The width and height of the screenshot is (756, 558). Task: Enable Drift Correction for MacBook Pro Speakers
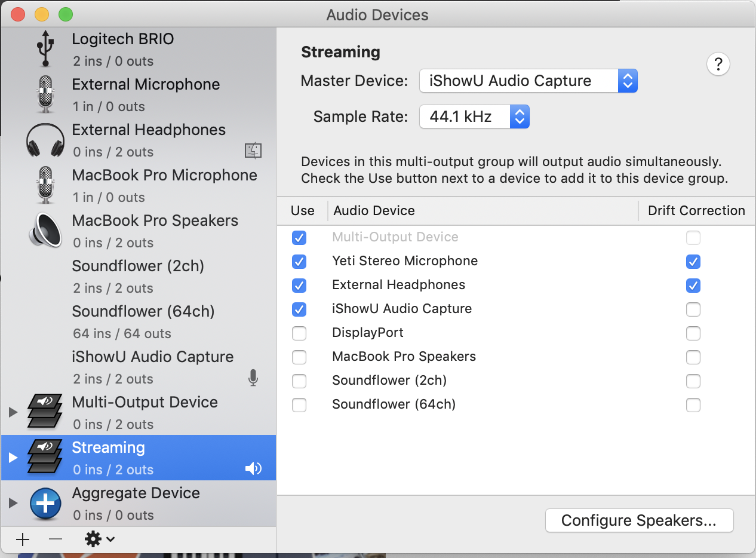[x=693, y=357]
